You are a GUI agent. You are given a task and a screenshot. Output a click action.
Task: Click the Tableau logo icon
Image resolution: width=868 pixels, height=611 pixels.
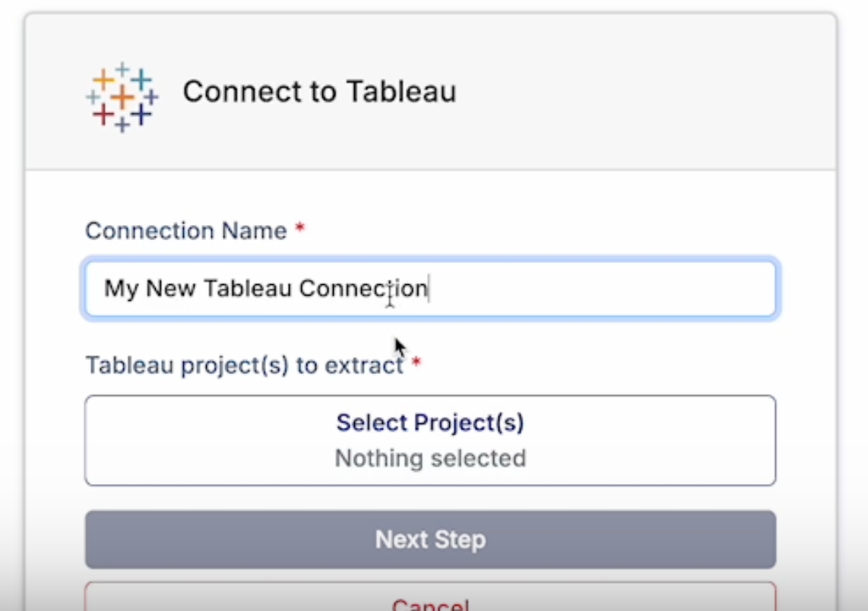point(122,97)
